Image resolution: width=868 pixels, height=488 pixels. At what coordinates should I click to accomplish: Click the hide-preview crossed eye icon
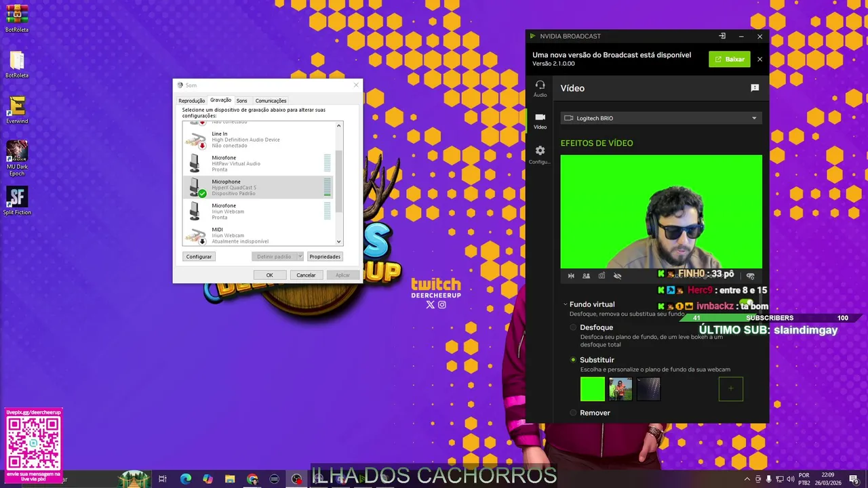tap(617, 276)
